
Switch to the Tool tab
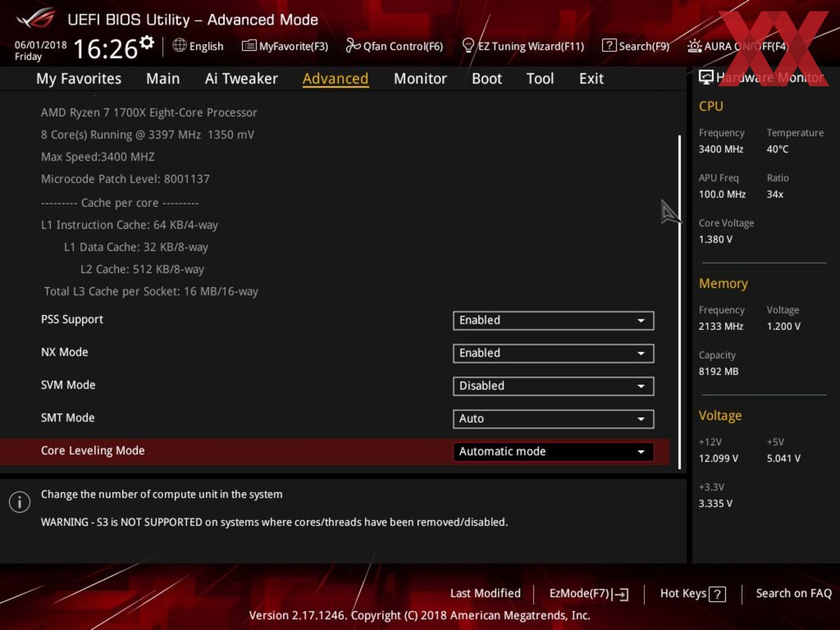click(x=540, y=78)
